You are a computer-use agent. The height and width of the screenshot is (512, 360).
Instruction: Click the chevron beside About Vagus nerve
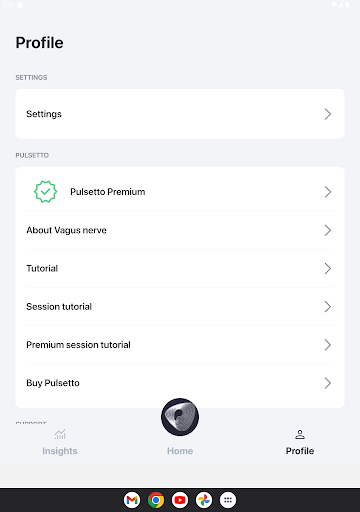point(328,230)
